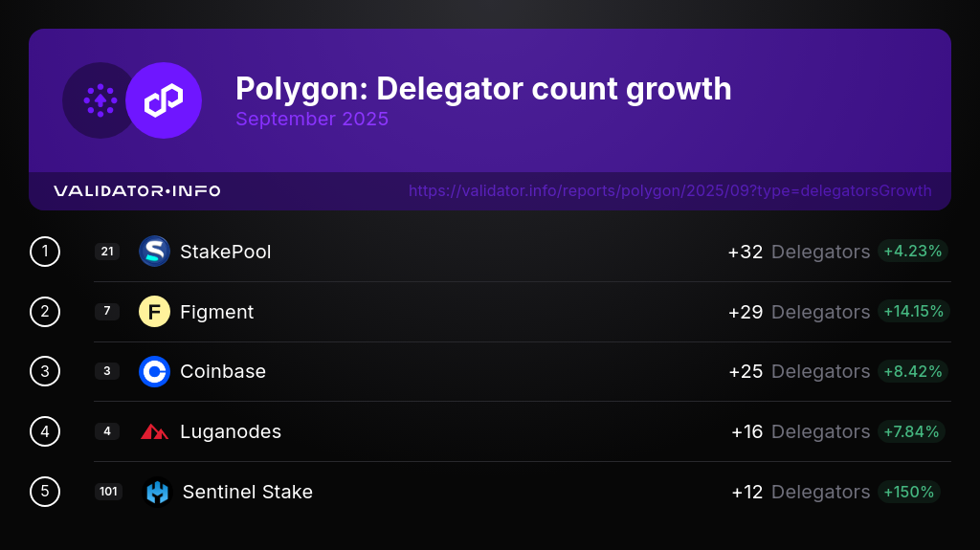Click the VALIDATOR.INFO brand logo
This screenshot has width=980, height=550.
(x=137, y=191)
